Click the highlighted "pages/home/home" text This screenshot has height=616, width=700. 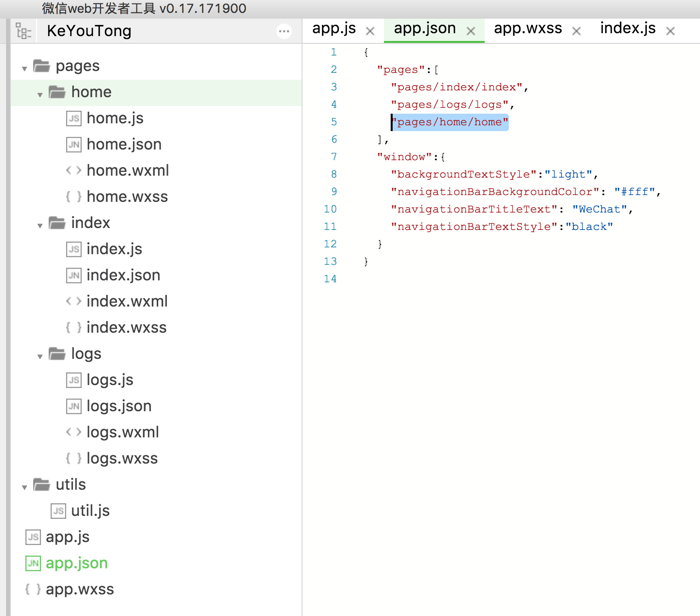click(x=450, y=122)
